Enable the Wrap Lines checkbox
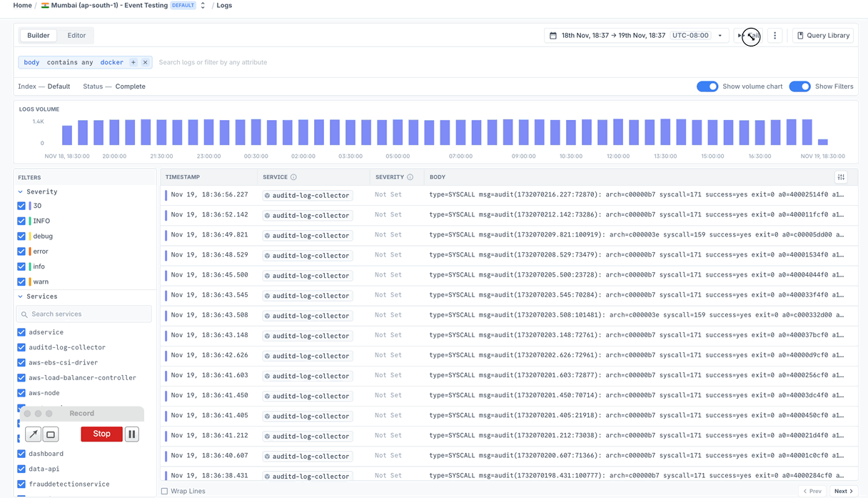Screen dimensions: 868x498 (x=165, y=491)
